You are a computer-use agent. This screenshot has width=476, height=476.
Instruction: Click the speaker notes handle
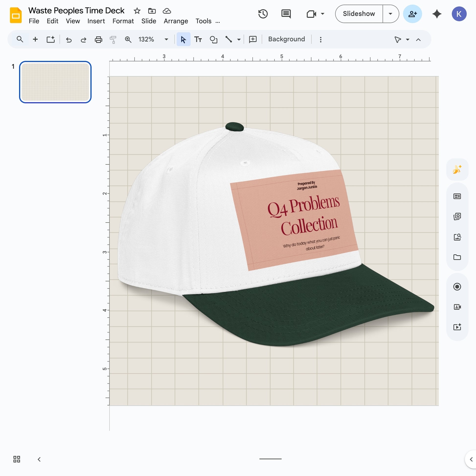[x=270, y=459]
